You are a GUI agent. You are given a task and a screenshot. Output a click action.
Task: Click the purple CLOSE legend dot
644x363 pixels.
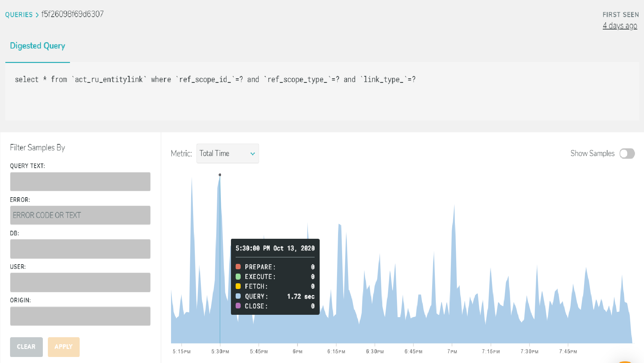coord(238,306)
